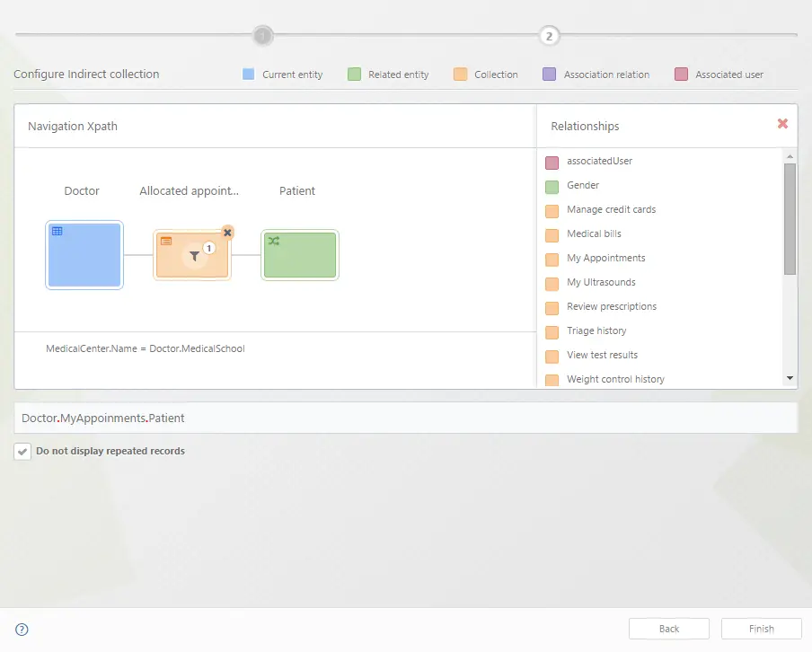812x652 pixels.
Task: Click the Collection legend swatch
Action: [x=461, y=74]
